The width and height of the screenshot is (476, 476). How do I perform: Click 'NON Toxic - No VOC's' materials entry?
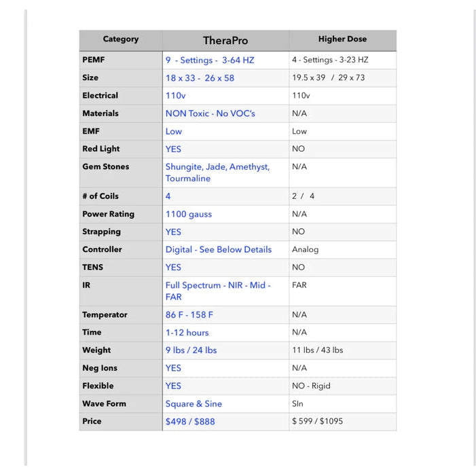click(210, 113)
